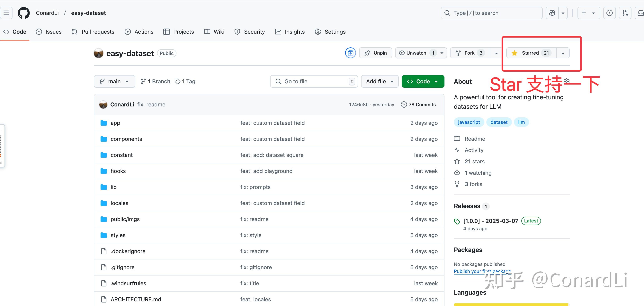644x306 pixels.
Task: Click the blue add-to-list icon beside Unpin
Action: pyautogui.click(x=350, y=53)
